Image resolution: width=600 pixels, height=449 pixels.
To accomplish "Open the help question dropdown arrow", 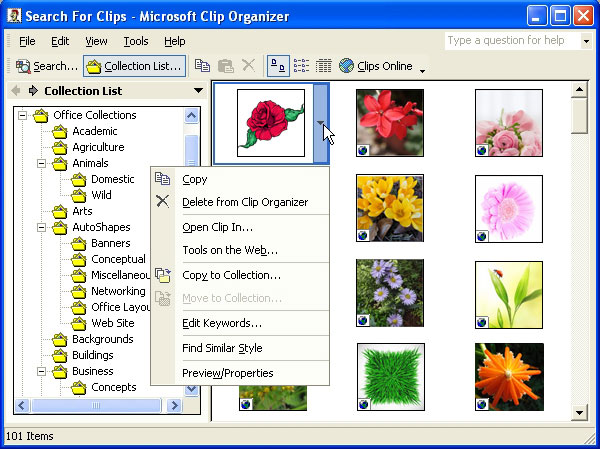I will tap(586, 41).
